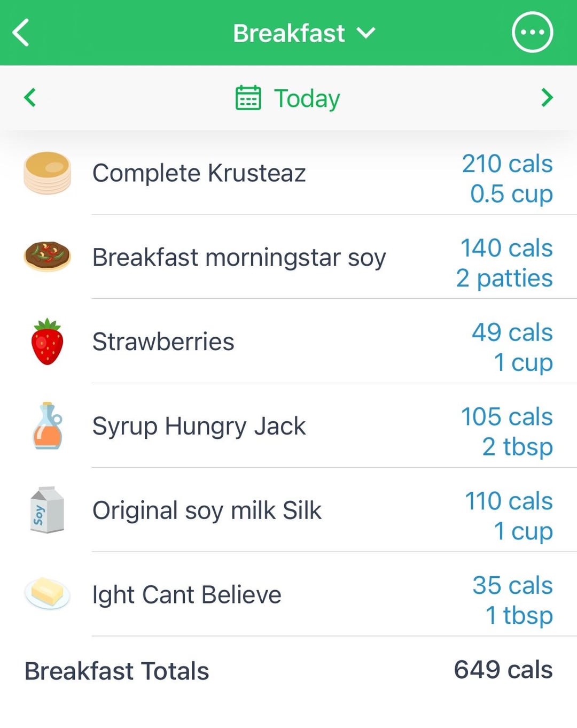This screenshot has width=577, height=728.
Task: Tap the pancake stack icon
Action: [x=47, y=173]
